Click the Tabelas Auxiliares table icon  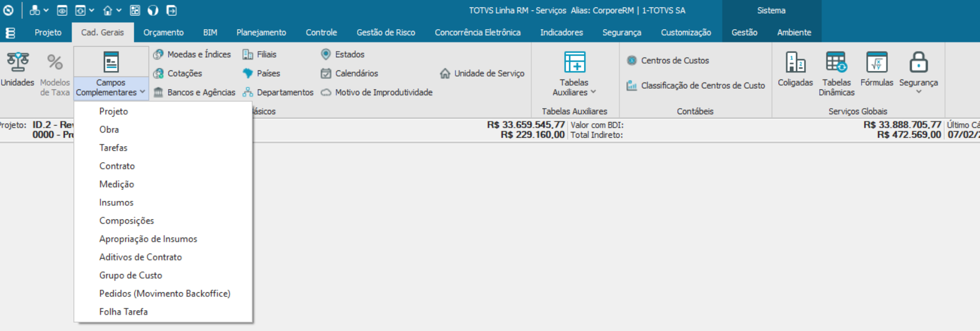tap(574, 62)
